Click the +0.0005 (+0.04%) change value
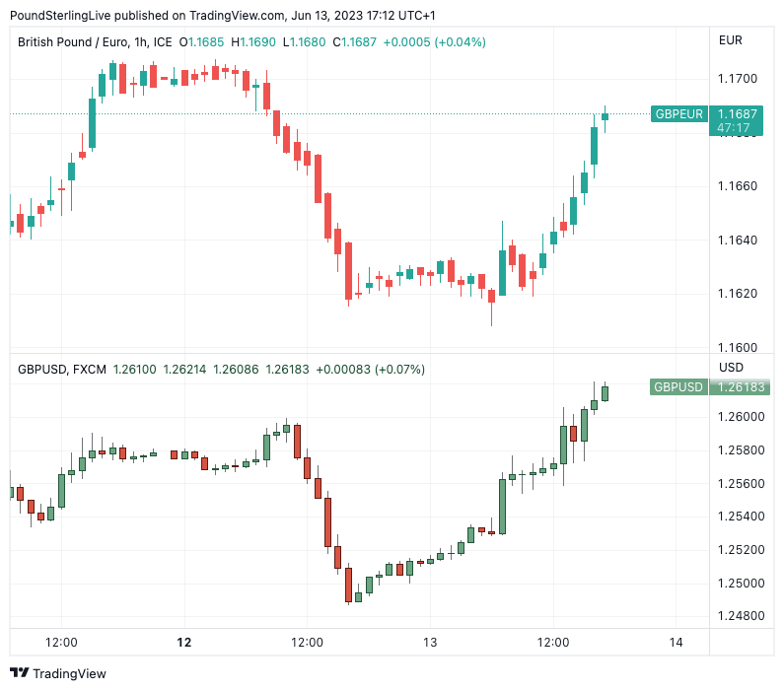 434,42
